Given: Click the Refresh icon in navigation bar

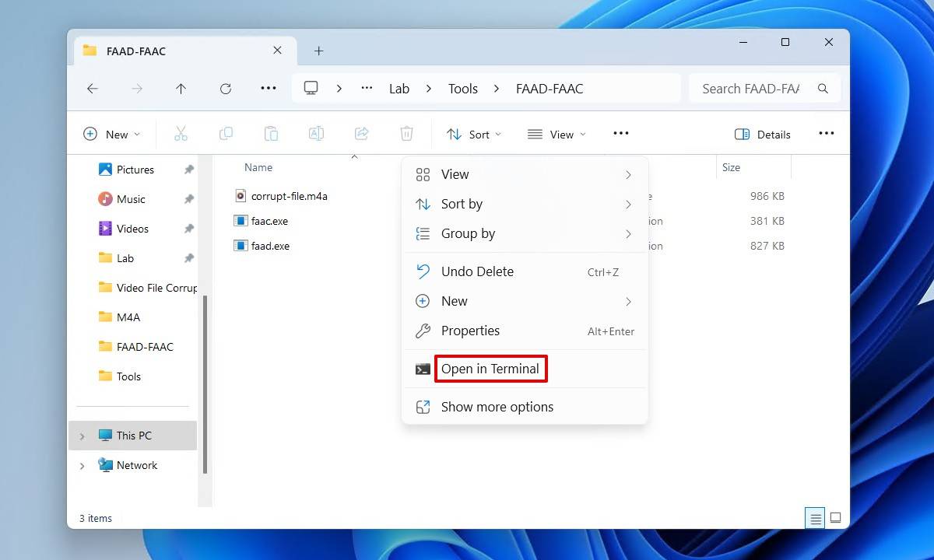Looking at the screenshot, I should (x=226, y=89).
